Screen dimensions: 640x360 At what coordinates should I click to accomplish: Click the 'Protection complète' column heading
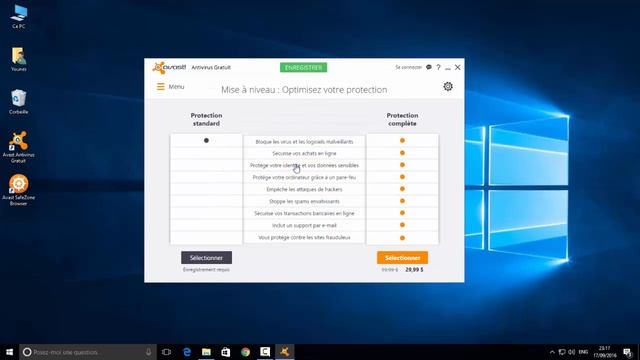[x=402, y=119]
